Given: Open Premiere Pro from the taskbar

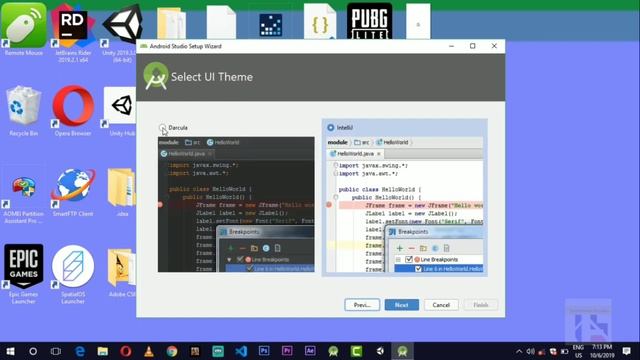Looking at the screenshot, I should pos(287,351).
